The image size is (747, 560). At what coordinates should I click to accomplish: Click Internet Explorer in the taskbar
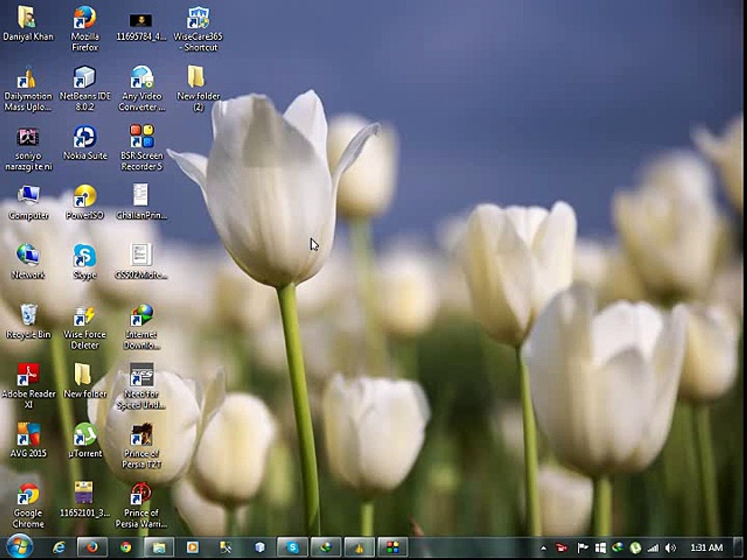pos(59,547)
